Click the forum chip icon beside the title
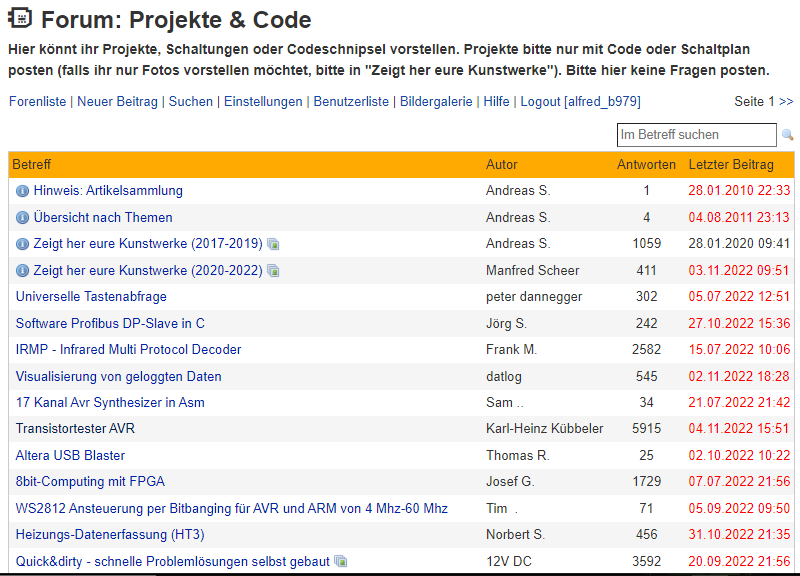Screen dimensions: 800x576 20,18
